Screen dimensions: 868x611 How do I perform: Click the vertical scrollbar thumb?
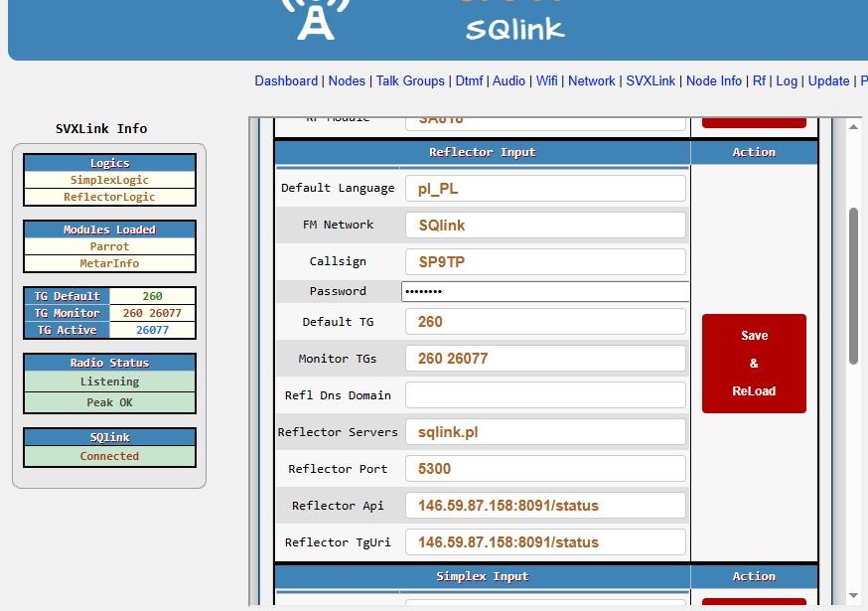853,286
